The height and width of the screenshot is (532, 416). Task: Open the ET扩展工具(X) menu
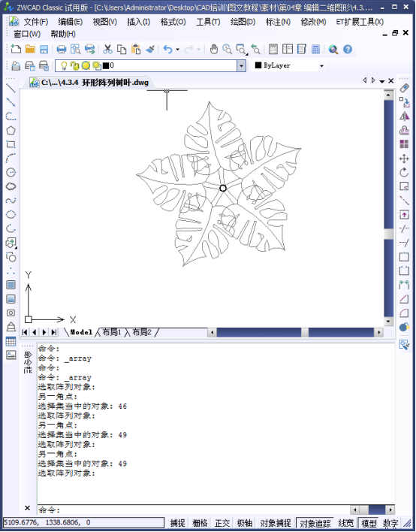point(360,22)
